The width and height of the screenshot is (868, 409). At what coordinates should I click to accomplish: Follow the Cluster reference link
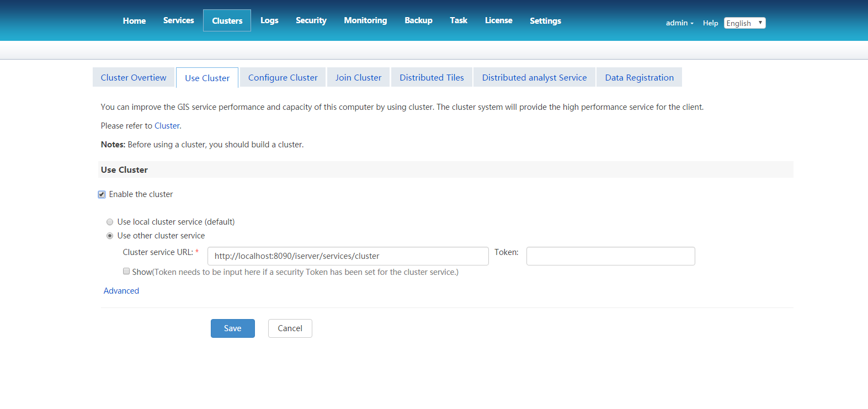167,126
